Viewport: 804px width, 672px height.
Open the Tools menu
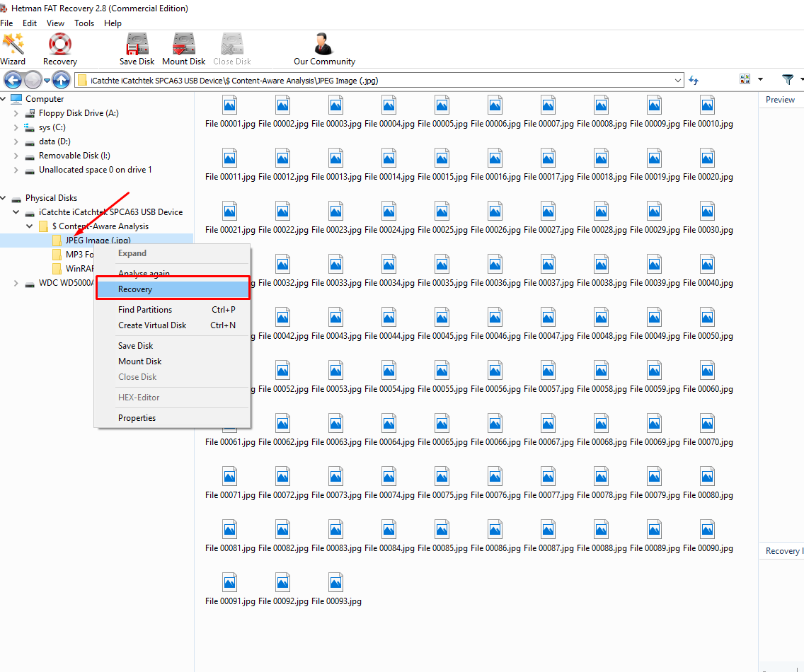84,23
